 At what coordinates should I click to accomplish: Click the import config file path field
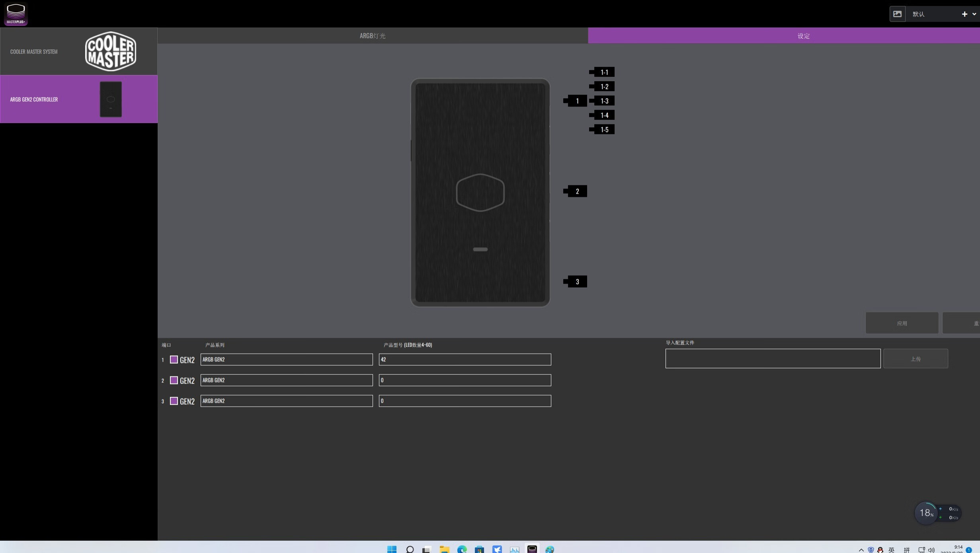coord(773,358)
